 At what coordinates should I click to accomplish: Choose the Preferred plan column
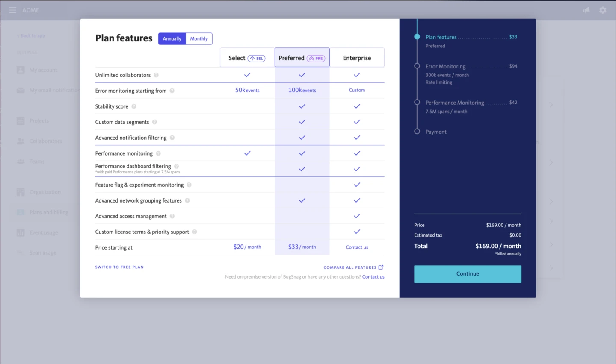point(302,58)
